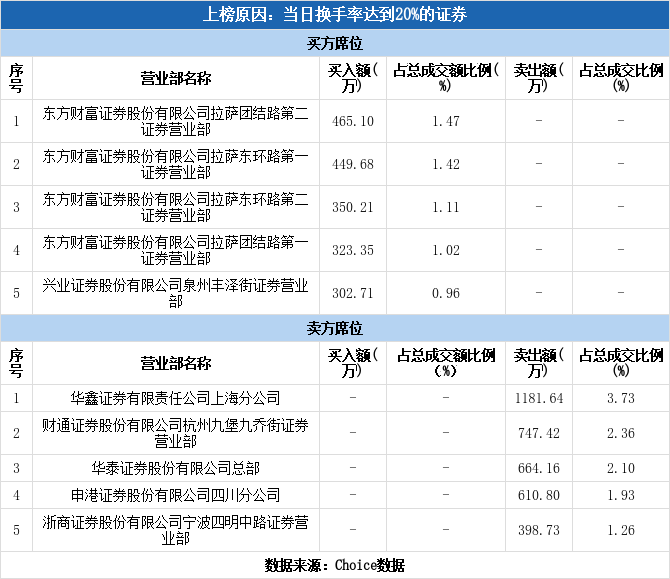
Task: Click the title 上榜原因：当日换手率达到20%的证券
Action: coord(335,15)
